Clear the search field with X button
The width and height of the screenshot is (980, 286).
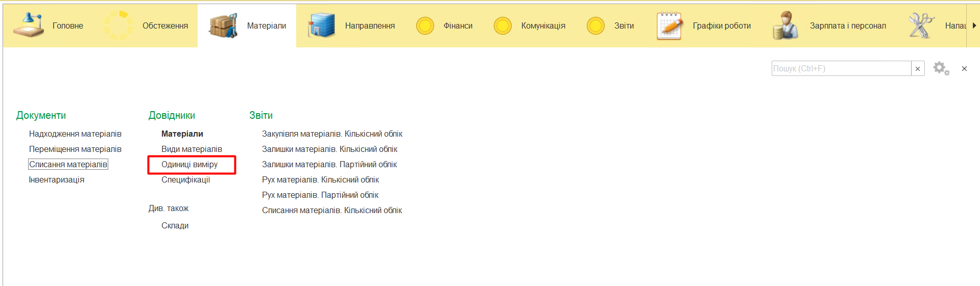918,69
